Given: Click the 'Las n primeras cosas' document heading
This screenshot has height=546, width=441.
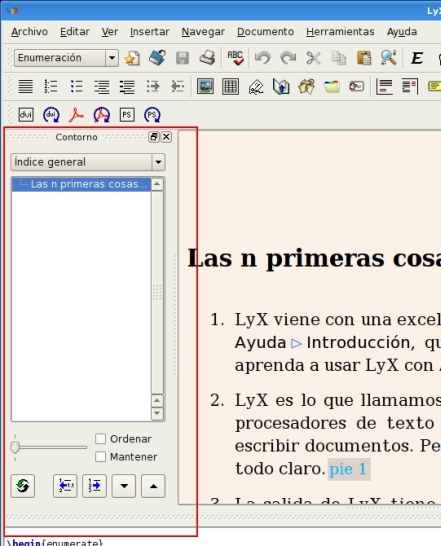Looking at the screenshot, I should (x=314, y=258).
